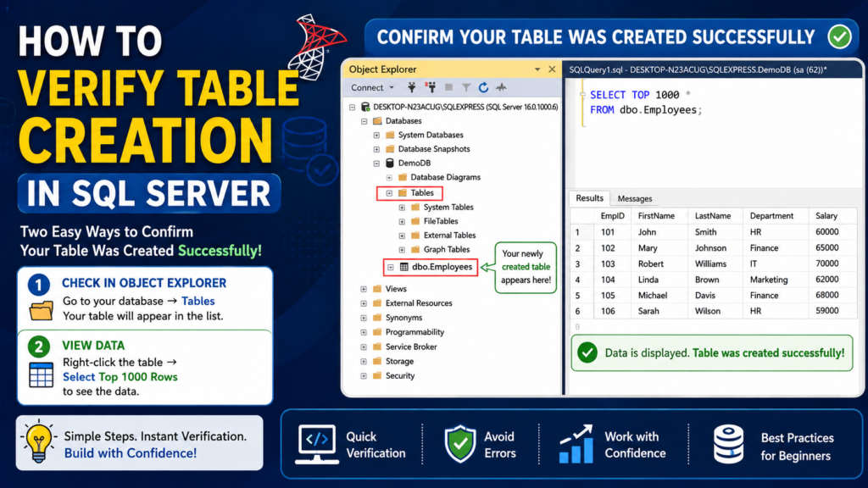This screenshot has height=488, width=868.
Task: Open the Object Explorer window position dropdown arrow
Action: 537,69
